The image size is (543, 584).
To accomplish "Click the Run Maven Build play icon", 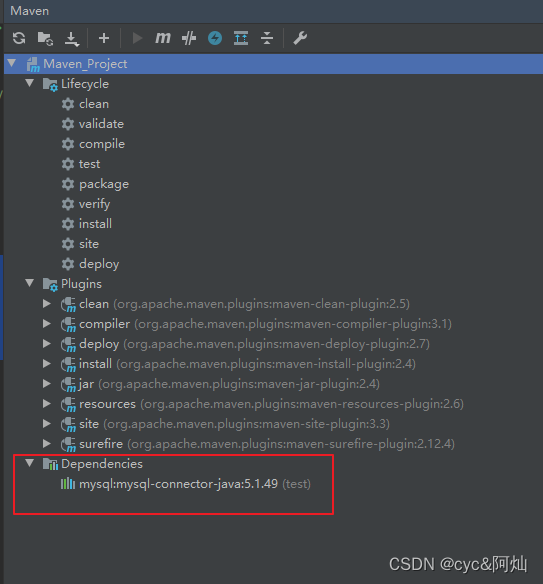I will (137, 38).
